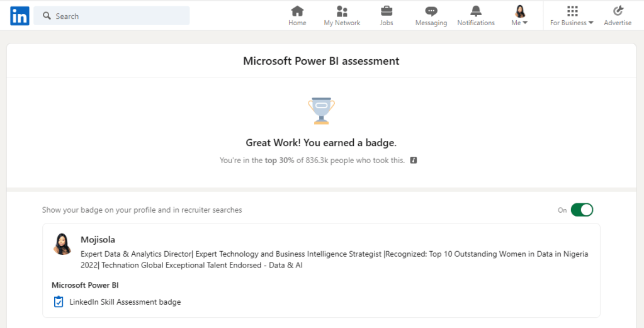Toggle off the show badge switch
Screen dimensions: 644x328
point(582,210)
